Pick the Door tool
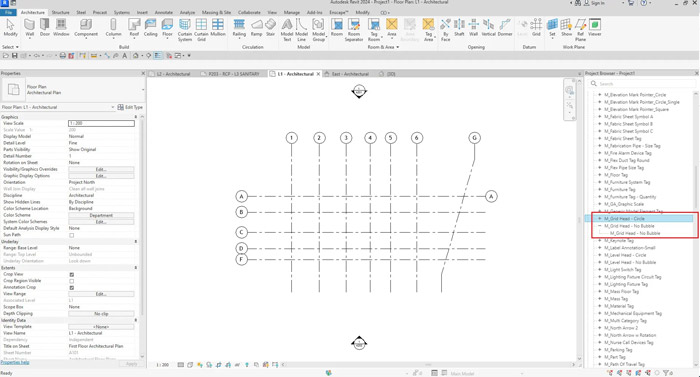 [45, 27]
